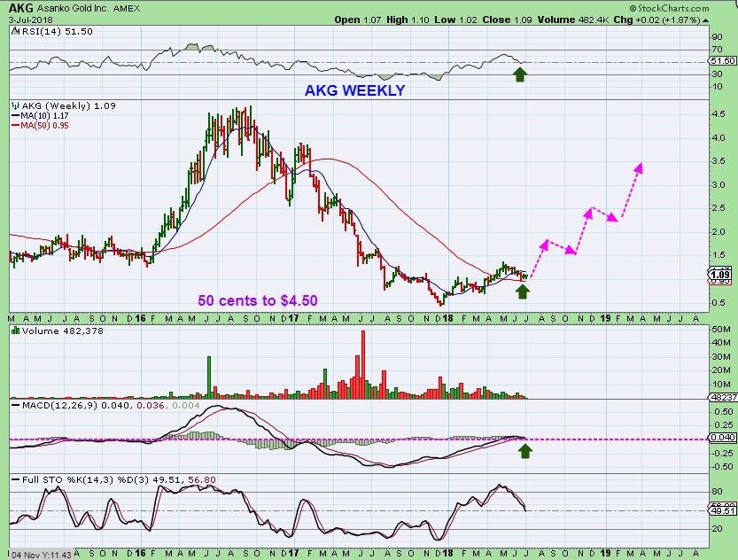The height and width of the screenshot is (560, 738).
Task: Click the 3.5 price axis label
Action: [719, 161]
